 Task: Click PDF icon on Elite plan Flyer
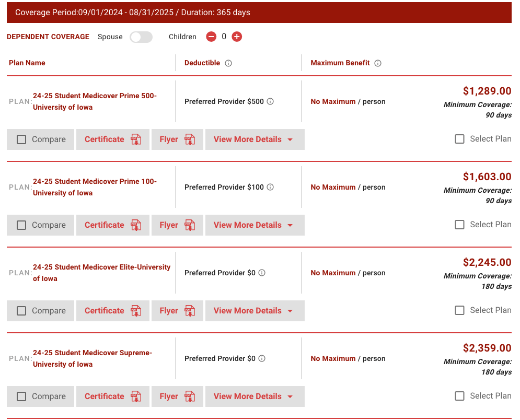[190, 311]
